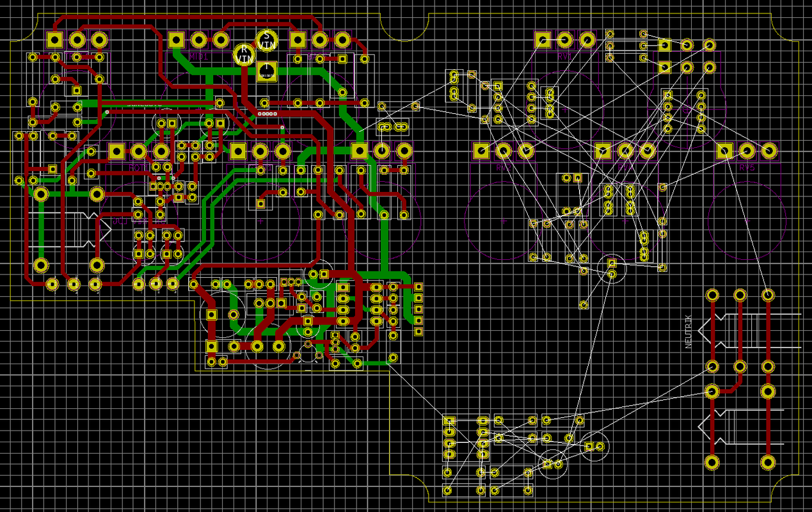Image resolution: width=812 pixels, height=512 pixels.
Task: Click the round R VIN pad
Action: pos(244,54)
